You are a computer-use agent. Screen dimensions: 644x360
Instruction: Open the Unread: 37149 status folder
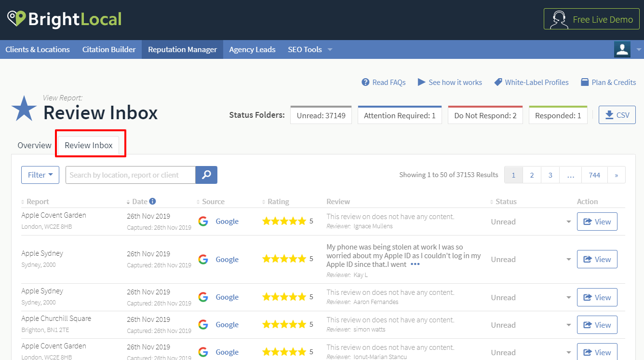(321, 115)
